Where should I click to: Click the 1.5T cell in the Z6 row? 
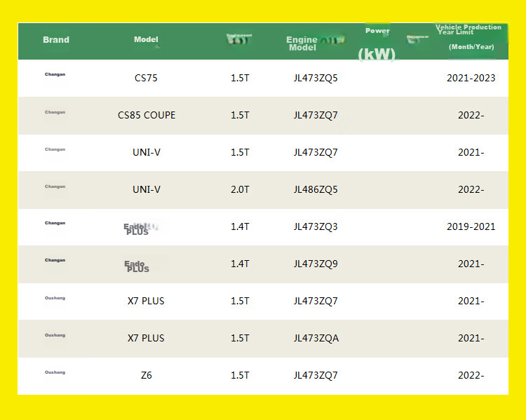240,375
